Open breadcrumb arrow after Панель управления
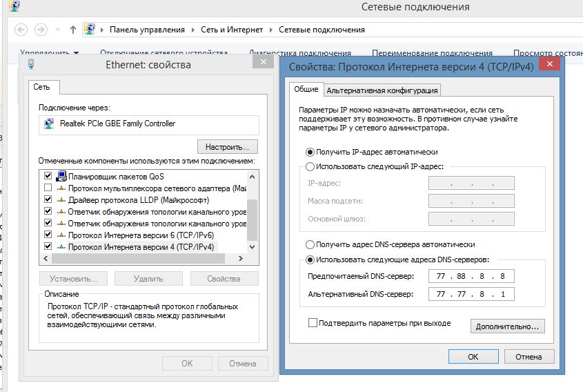 (193, 30)
